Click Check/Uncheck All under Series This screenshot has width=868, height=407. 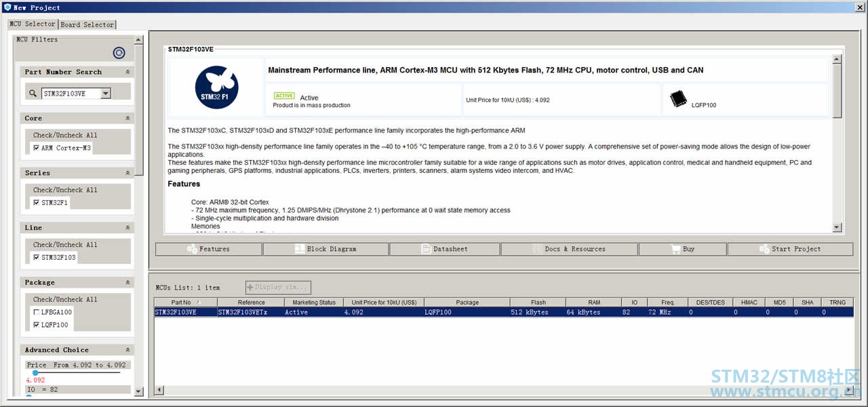click(65, 190)
